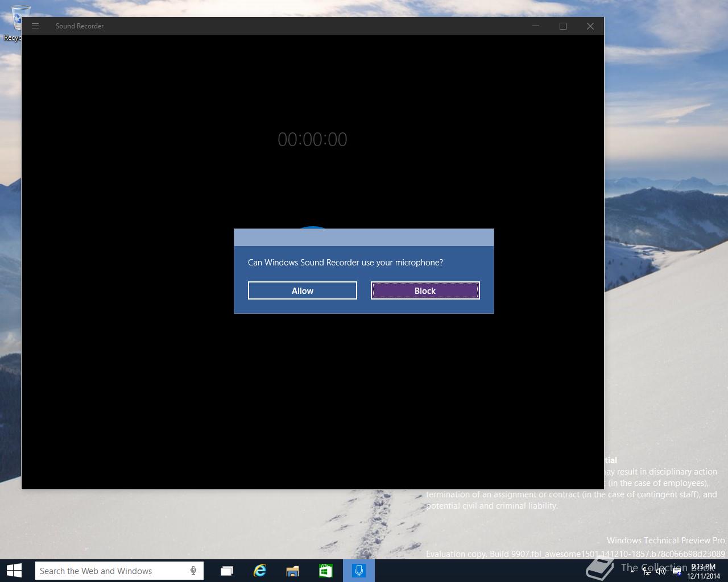
Task: Open the Windows Start menu
Action: (14, 571)
